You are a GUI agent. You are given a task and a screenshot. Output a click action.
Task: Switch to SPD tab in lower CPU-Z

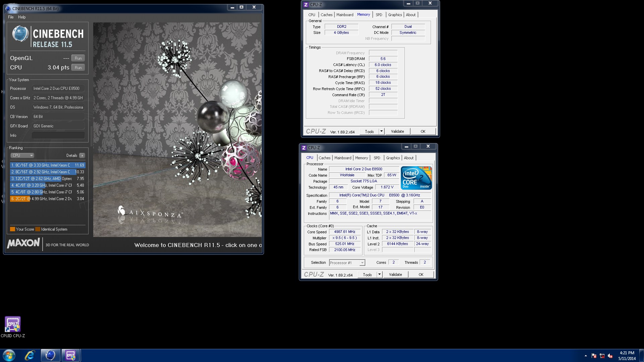[x=377, y=158]
